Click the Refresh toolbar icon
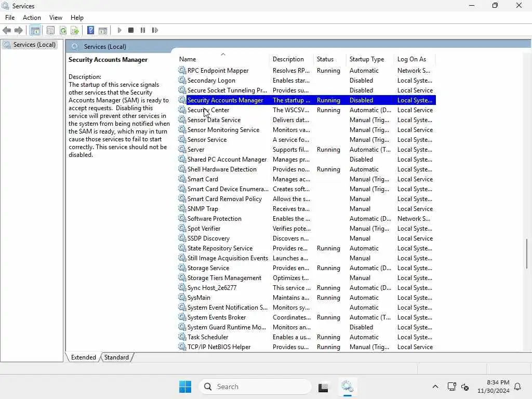The height and width of the screenshot is (399, 532). (63, 30)
